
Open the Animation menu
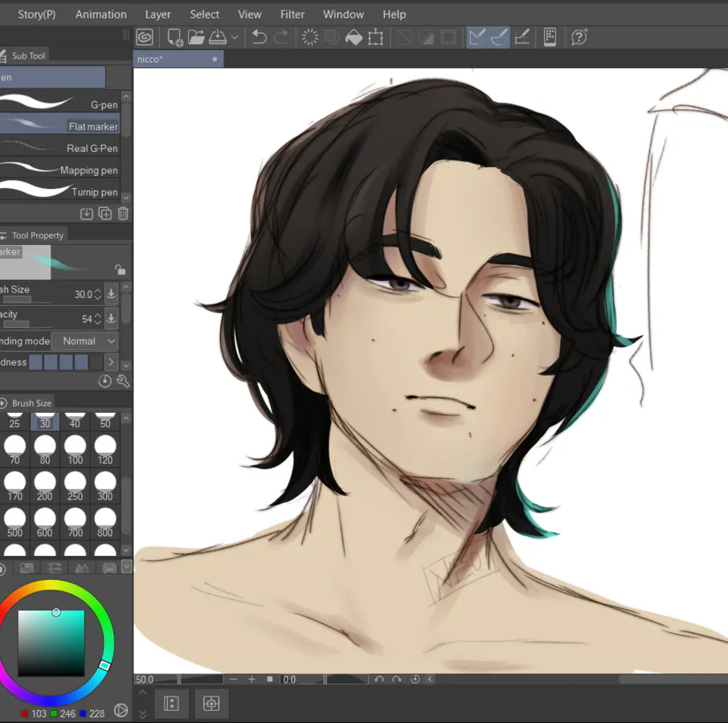tap(100, 14)
